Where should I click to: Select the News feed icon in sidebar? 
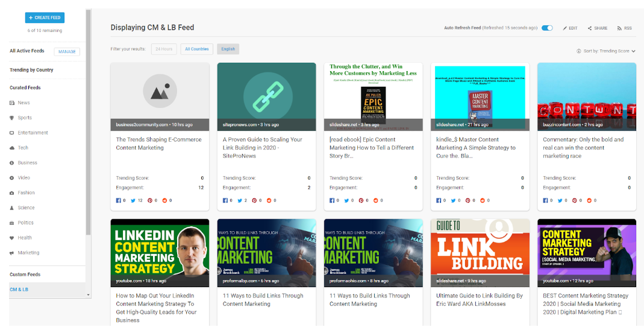click(12, 103)
